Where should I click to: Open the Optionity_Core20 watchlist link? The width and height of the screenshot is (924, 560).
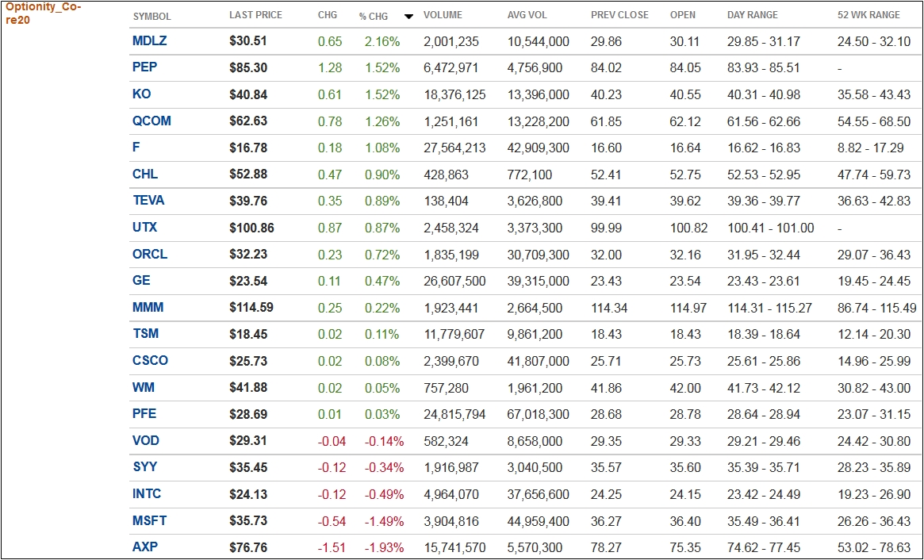point(43,13)
